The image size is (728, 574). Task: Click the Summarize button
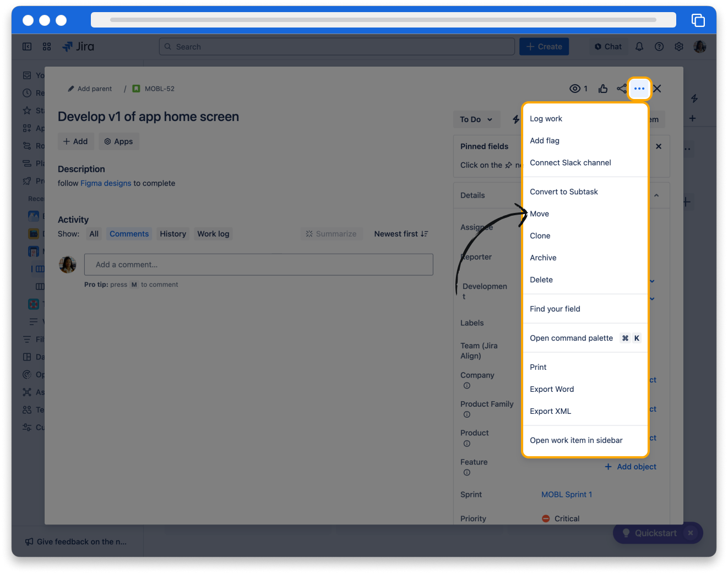(332, 234)
